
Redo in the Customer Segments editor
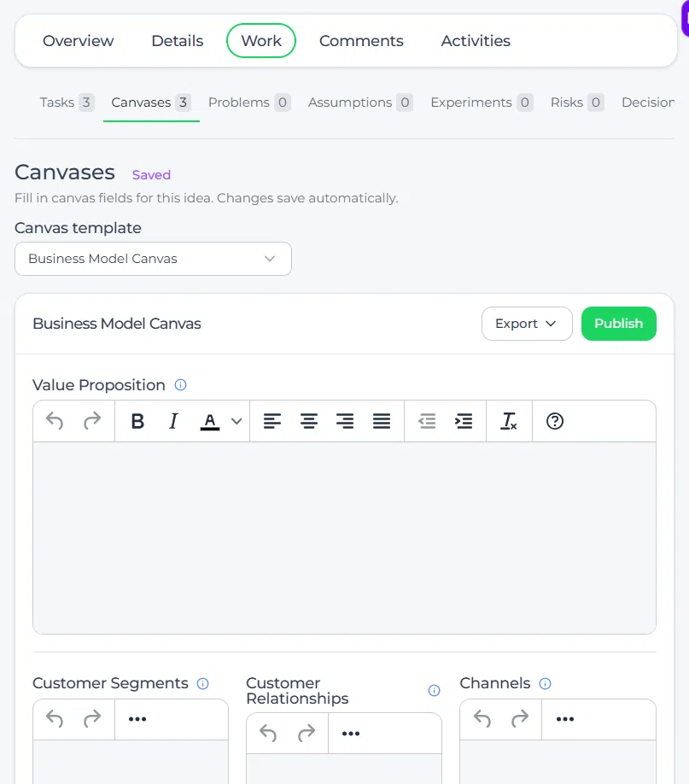(92, 719)
